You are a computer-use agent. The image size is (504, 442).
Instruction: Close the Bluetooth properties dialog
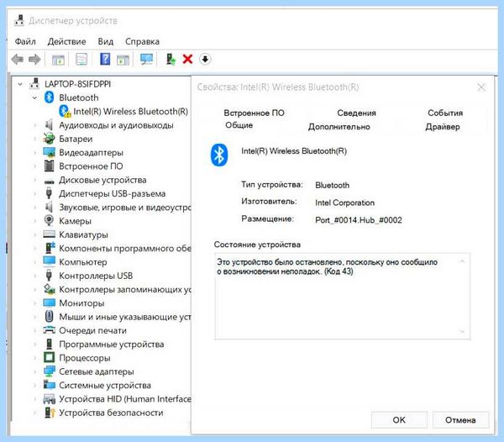pyautogui.click(x=480, y=87)
